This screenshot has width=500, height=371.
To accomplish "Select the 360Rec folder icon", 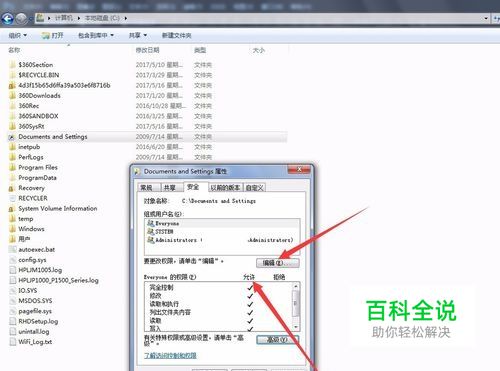I will pos(12,106).
